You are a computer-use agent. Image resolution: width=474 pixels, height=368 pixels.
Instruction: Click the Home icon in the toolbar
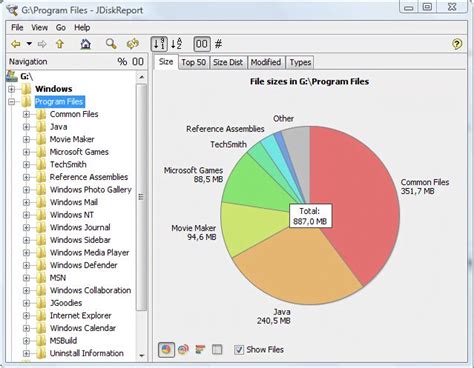pos(86,44)
